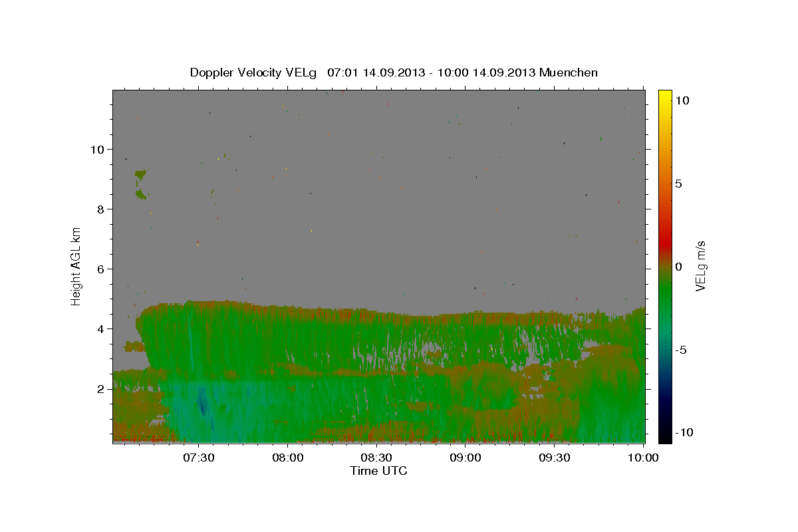The height and width of the screenshot is (532, 798).
Task: Click the plot title 'Doppler Velocity VELg'
Action: [x=255, y=72]
